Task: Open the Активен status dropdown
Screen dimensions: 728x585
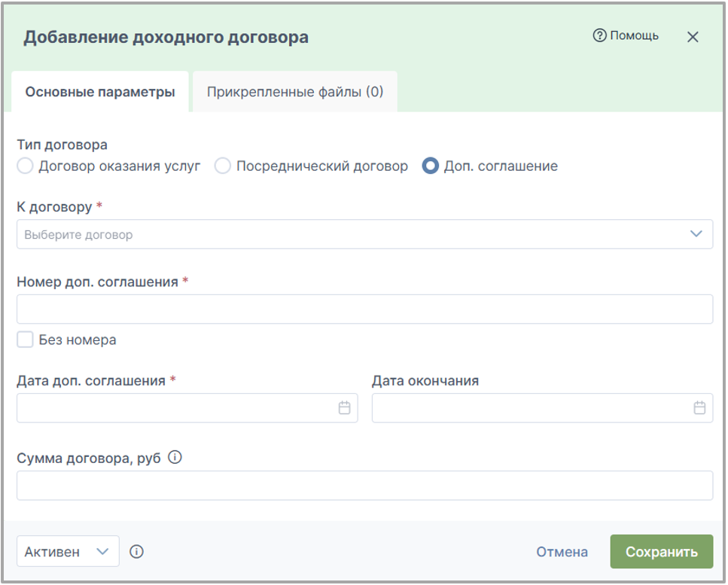Action: click(x=68, y=551)
